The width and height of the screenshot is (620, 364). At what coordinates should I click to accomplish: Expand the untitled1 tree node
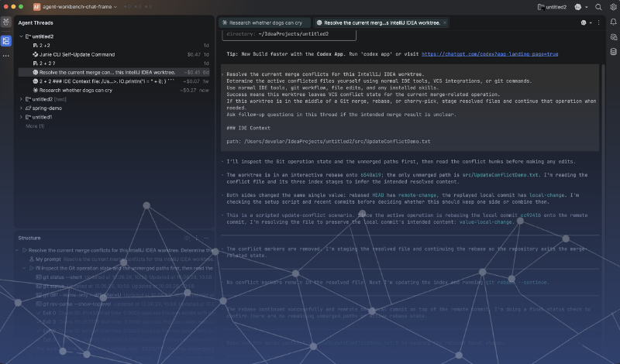22,118
